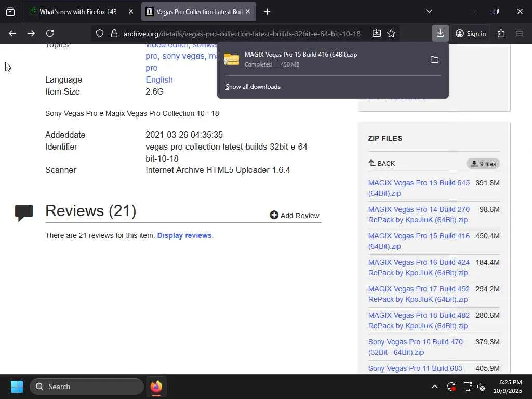Toggle the Downloads panel button

tap(441, 33)
